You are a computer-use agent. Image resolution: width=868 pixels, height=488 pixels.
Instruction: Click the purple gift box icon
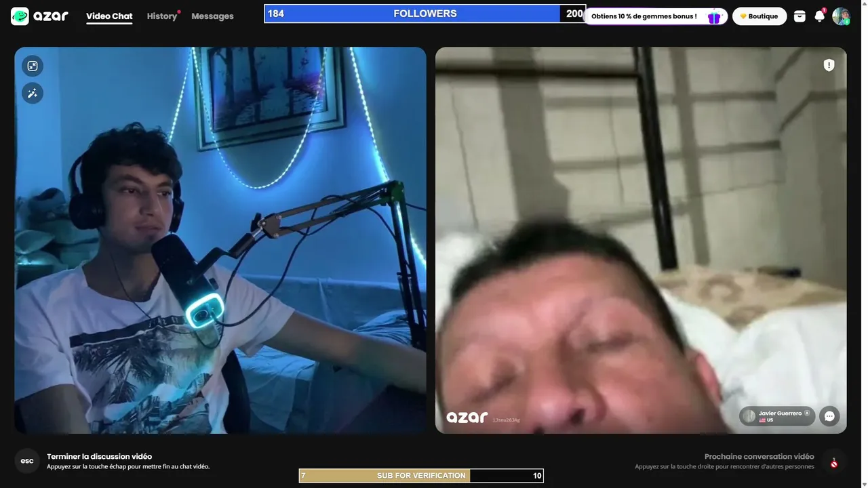pyautogui.click(x=713, y=17)
